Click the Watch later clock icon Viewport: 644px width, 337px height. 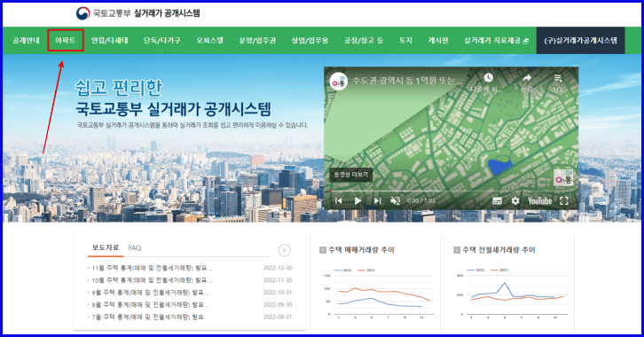click(488, 77)
